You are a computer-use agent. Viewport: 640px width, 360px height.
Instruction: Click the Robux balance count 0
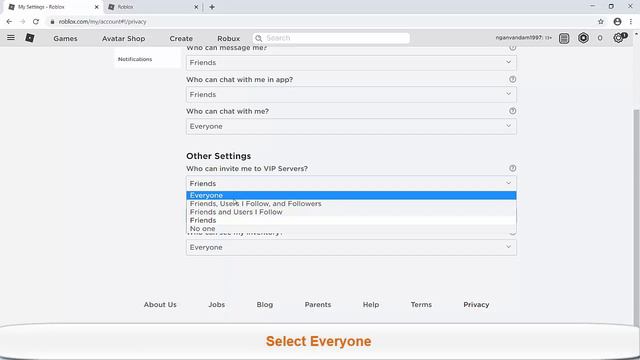[600, 38]
